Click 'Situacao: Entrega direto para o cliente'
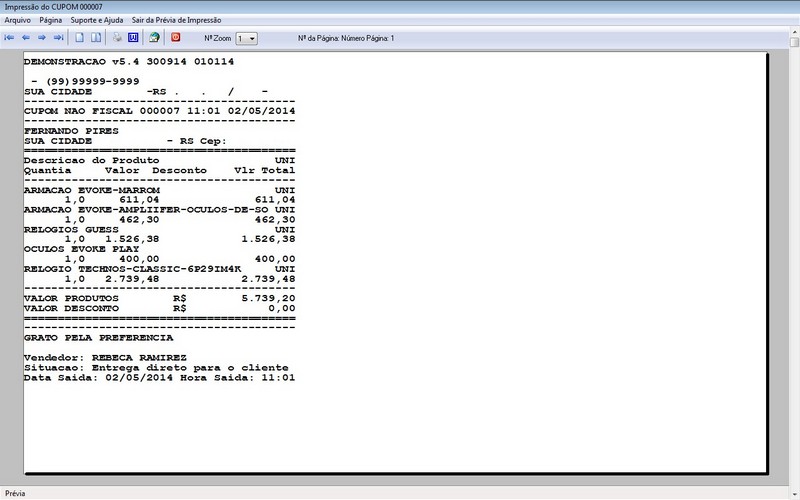Image resolution: width=800 pixels, height=500 pixels. (156, 368)
